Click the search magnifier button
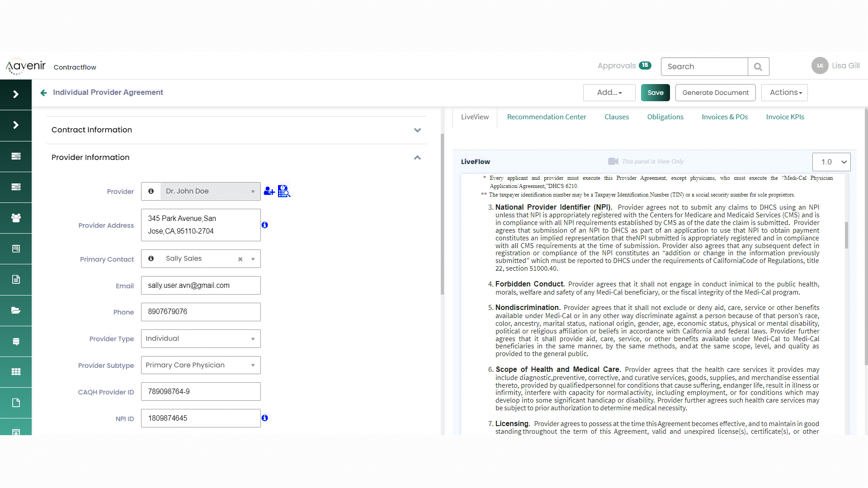The image size is (868, 488). tap(758, 67)
